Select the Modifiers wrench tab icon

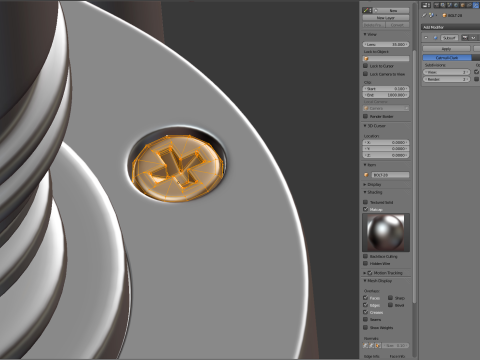coord(476,5)
